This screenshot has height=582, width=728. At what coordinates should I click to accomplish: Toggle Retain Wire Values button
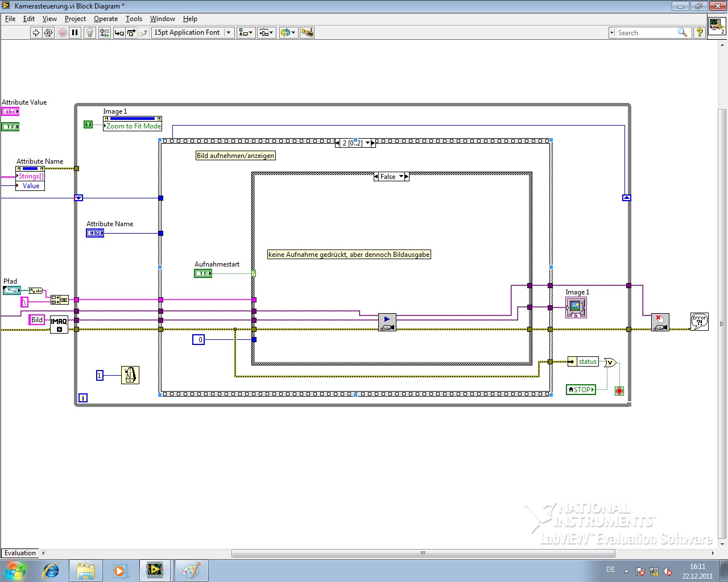tap(104, 32)
